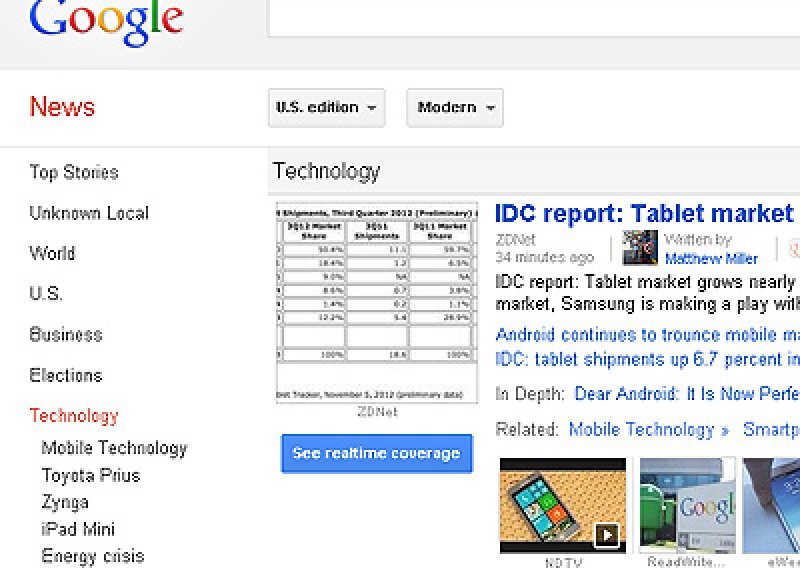Open the Android Google sign thumbnail
This screenshot has height=568, width=800.
coord(687,505)
